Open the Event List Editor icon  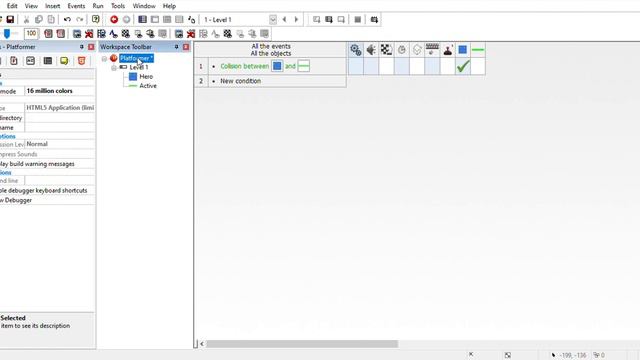(179, 19)
